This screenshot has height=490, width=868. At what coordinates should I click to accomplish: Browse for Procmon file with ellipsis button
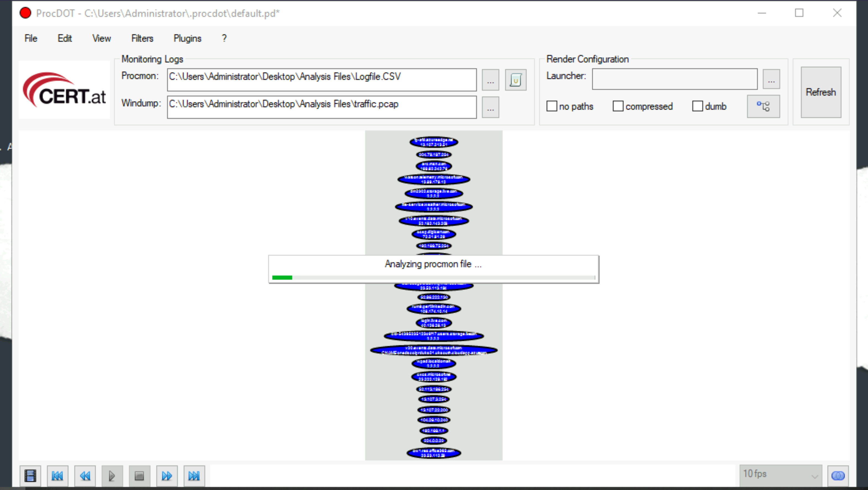point(490,80)
